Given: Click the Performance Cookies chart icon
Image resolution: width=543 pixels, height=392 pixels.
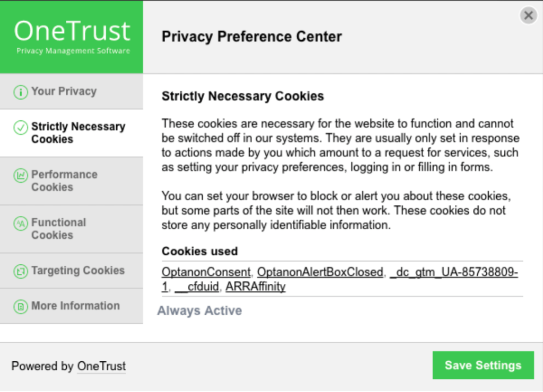Looking at the screenshot, I should pyautogui.click(x=21, y=175).
